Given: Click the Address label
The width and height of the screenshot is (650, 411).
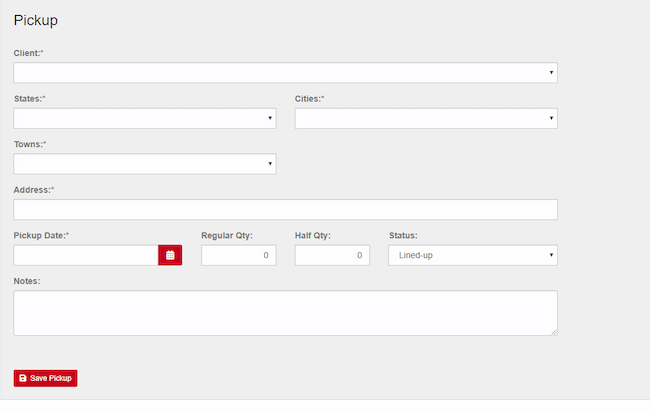Looking at the screenshot, I should click(34, 190).
